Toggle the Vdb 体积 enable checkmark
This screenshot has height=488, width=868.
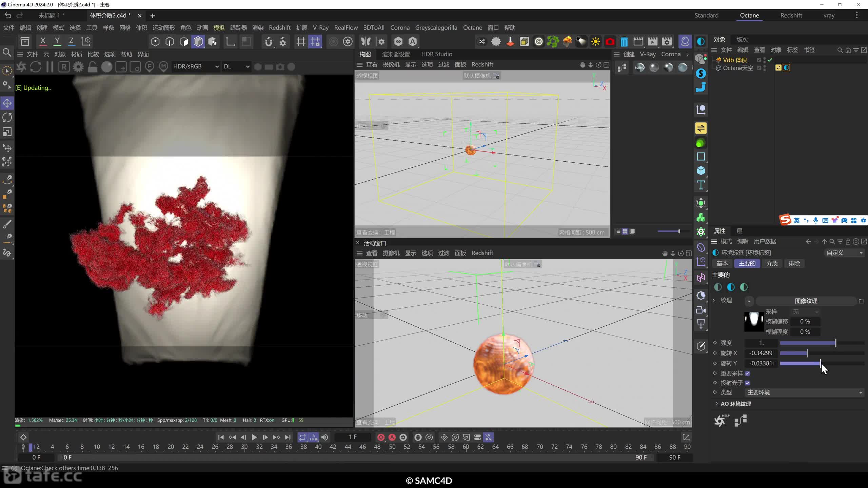click(770, 60)
